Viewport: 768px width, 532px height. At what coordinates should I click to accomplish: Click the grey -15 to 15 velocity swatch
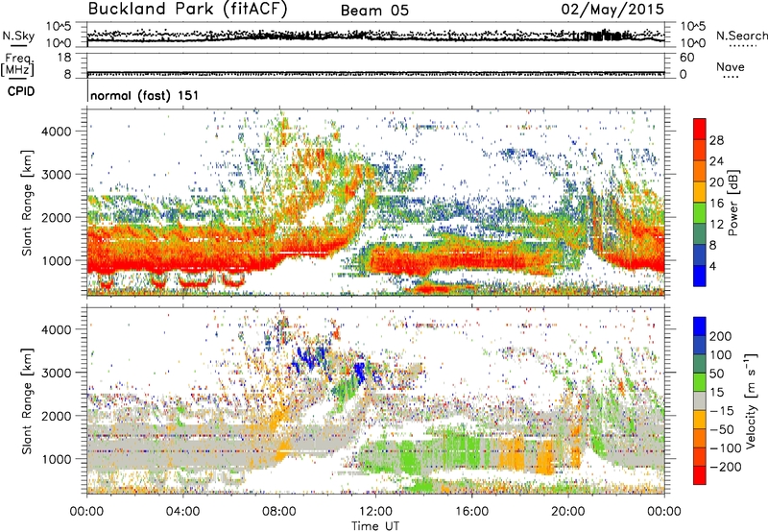click(x=700, y=400)
